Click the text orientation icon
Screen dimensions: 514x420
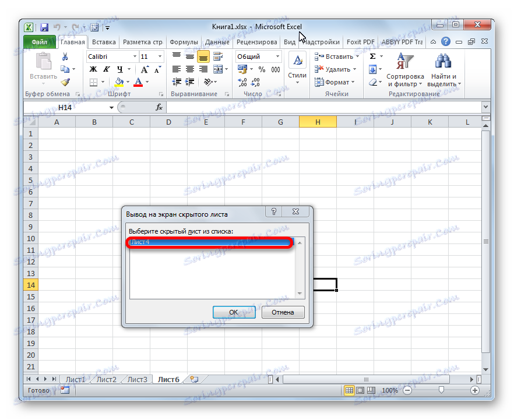(x=208, y=82)
